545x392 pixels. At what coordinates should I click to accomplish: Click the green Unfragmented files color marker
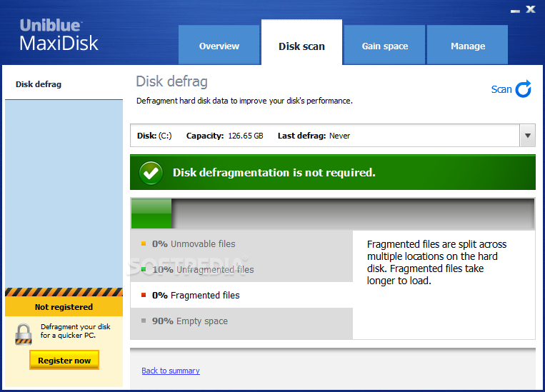coord(144,269)
